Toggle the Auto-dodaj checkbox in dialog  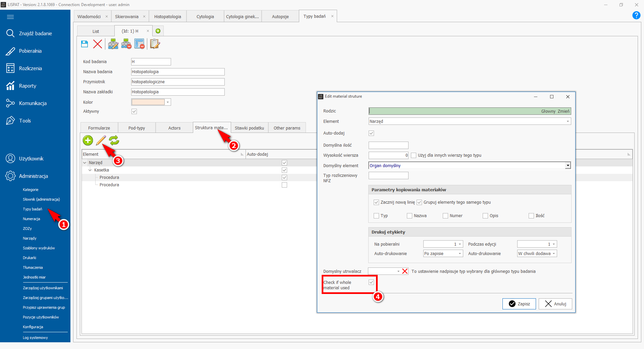pos(371,133)
